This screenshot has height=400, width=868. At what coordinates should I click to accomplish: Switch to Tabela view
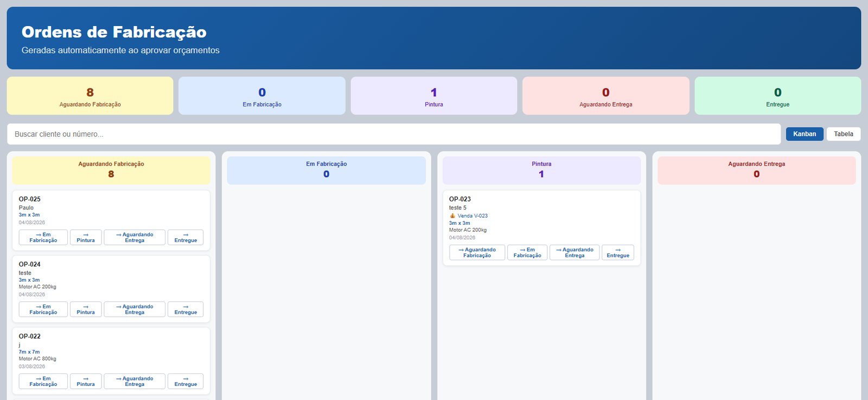click(x=844, y=134)
